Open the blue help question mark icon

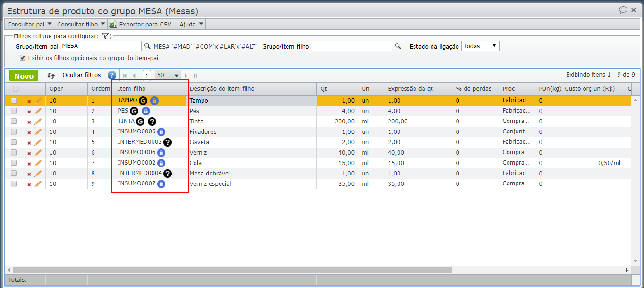click(x=112, y=75)
